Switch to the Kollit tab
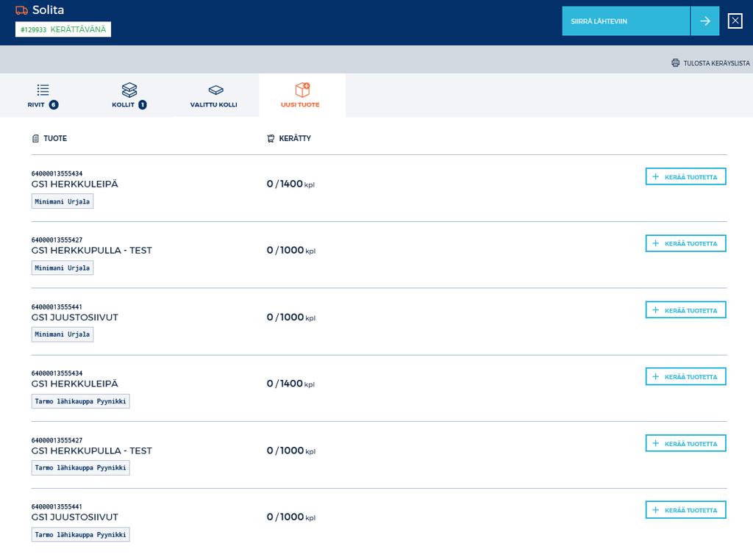753x560 pixels. click(129, 96)
